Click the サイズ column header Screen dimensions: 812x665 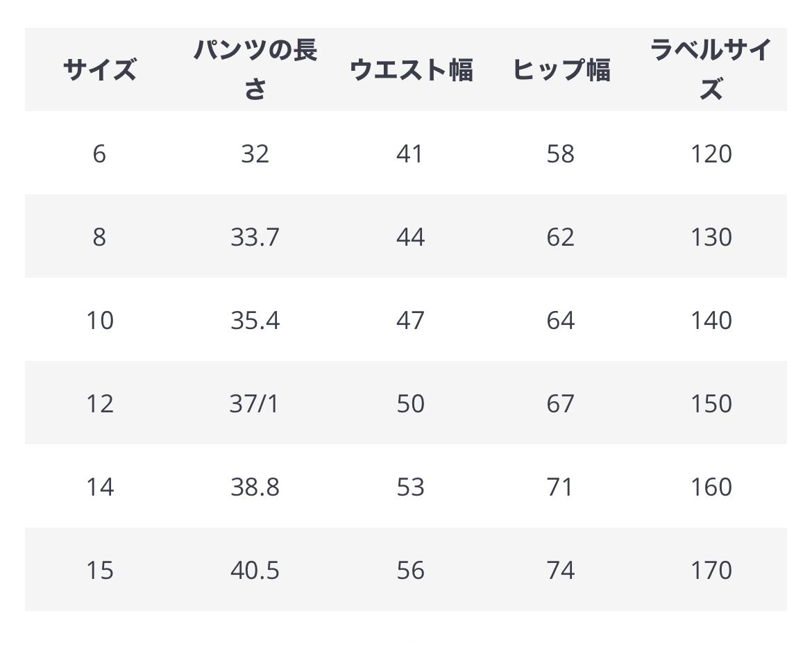click(99, 69)
